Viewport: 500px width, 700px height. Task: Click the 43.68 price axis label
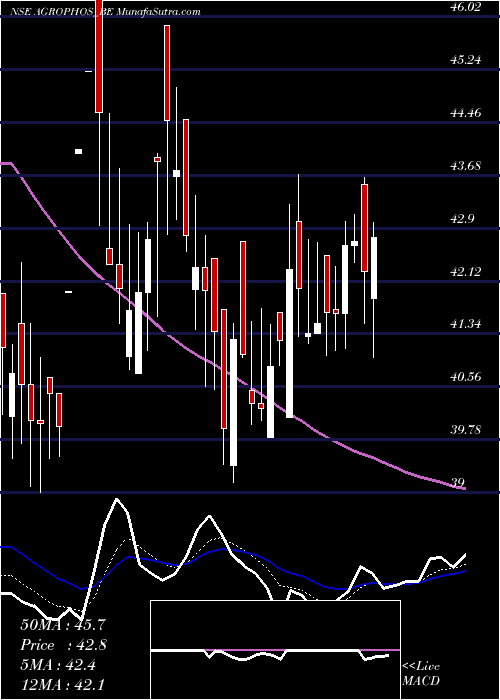point(466,166)
